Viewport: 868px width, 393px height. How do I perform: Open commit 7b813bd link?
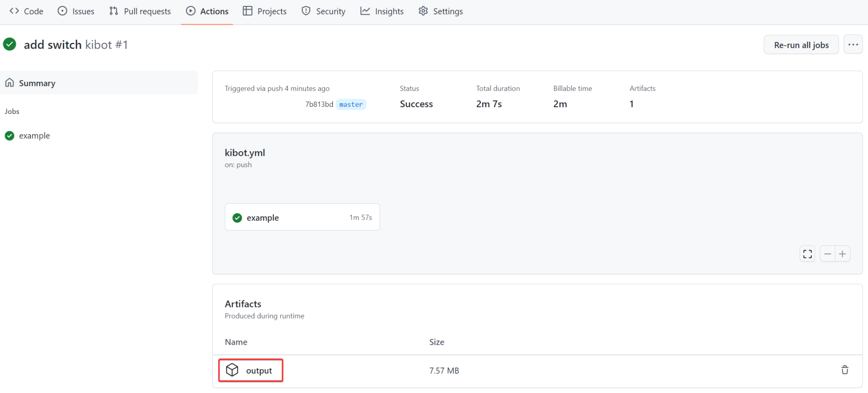319,104
